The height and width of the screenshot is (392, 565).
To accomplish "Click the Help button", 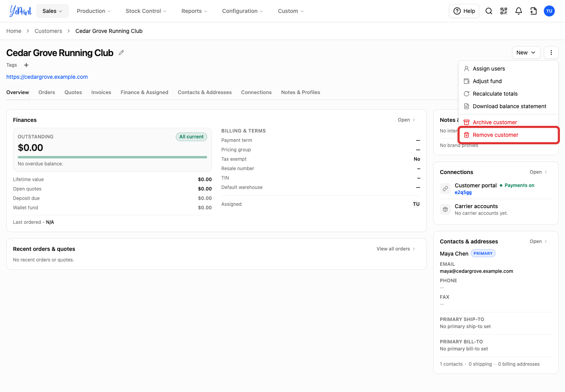I will tap(464, 11).
